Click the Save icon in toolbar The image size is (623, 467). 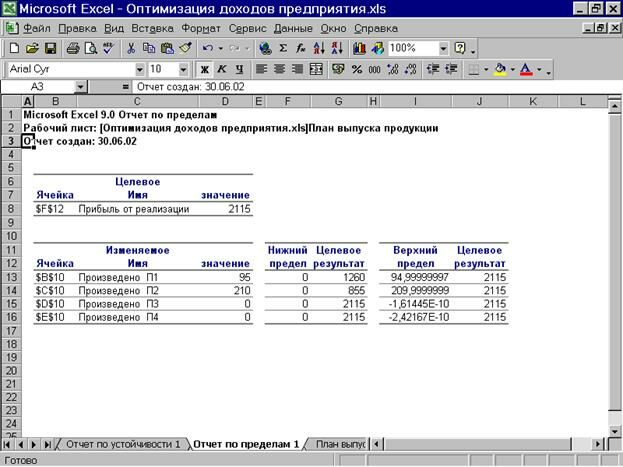coord(49,48)
